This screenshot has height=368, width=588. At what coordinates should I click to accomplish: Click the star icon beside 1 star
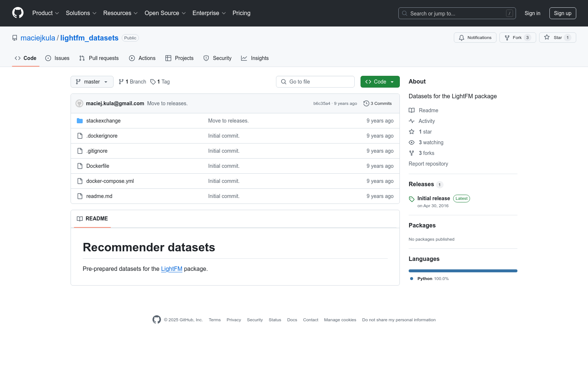click(412, 132)
